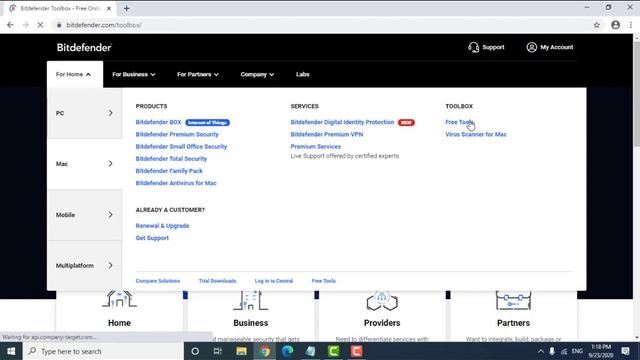Open the Labs menu item
Screen dimensions: 640x360
302,74
